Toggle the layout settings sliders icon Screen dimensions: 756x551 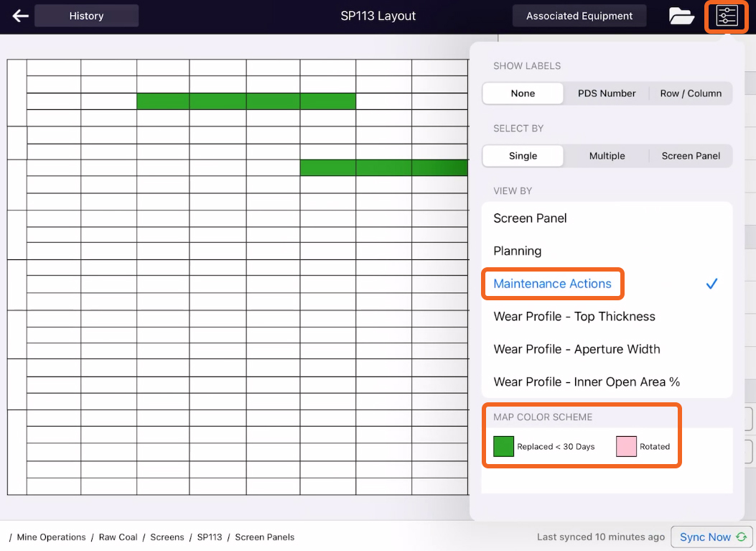pyautogui.click(x=727, y=16)
